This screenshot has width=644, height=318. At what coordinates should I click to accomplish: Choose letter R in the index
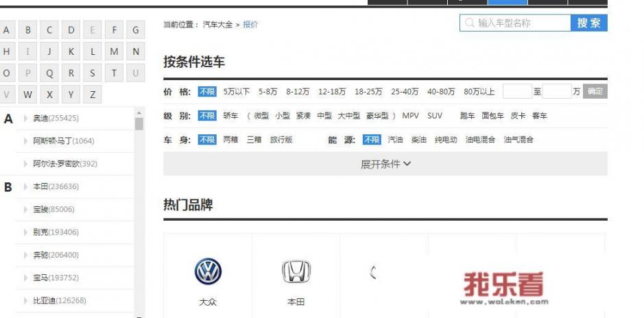point(71,73)
